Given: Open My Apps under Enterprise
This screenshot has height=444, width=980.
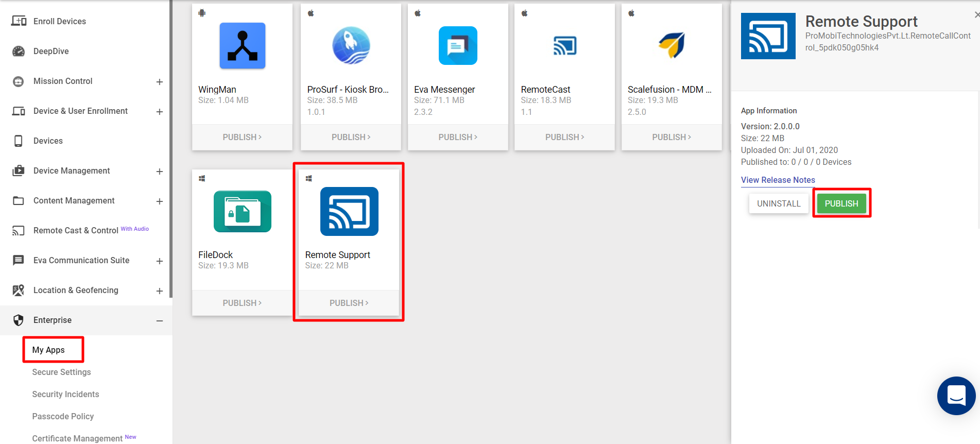Looking at the screenshot, I should pyautogui.click(x=48, y=350).
